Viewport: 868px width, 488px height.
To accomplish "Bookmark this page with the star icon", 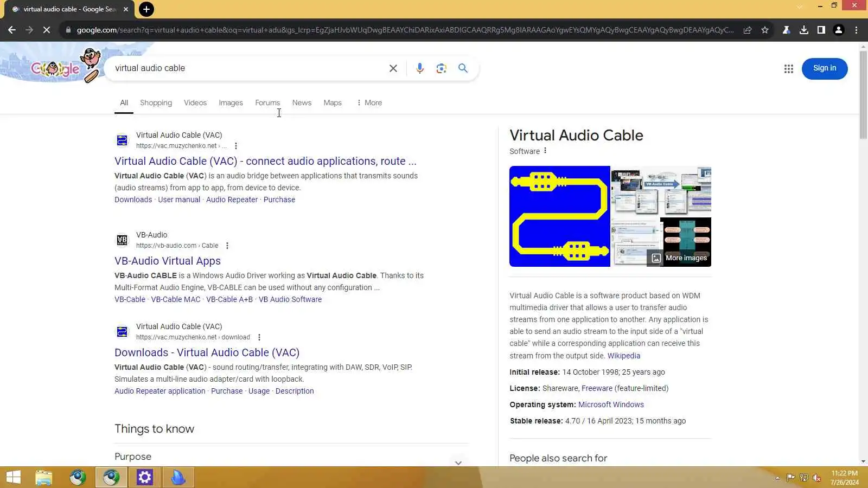I will [765, 30].
